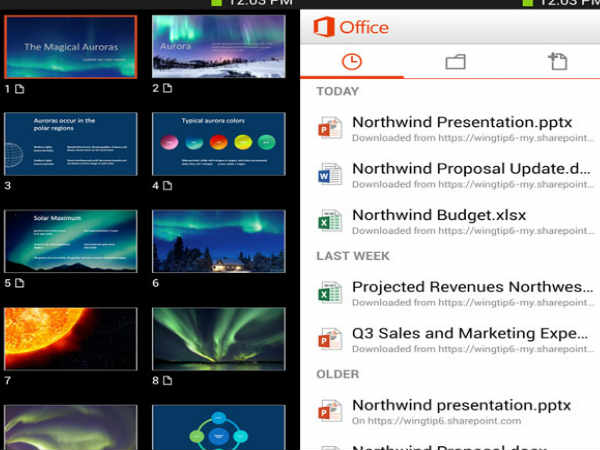Viewport: 600px width, 450px height.
Task: Select slide 1 The Magical Auroras
Action: 71,47
